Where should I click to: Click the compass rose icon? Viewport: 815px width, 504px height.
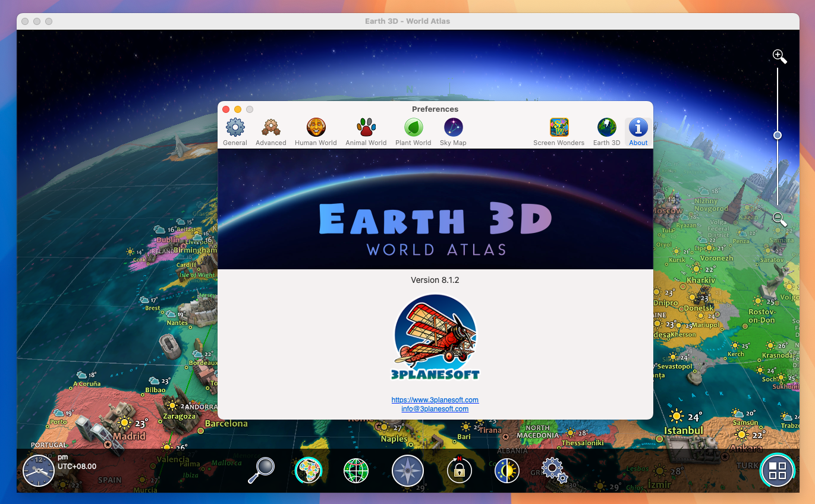click(x=408, y=471)
